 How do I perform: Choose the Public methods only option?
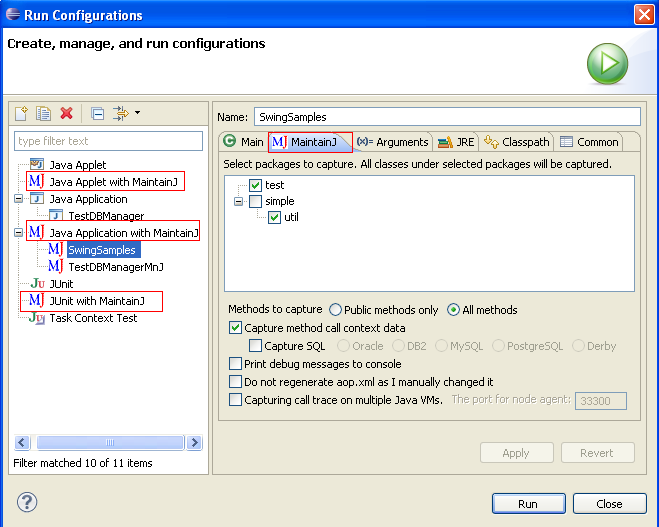(335, 310)
